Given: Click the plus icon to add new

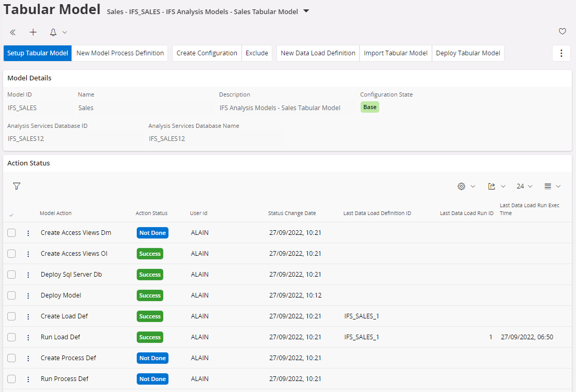Looking at the screenshot, I should point(33,32).
